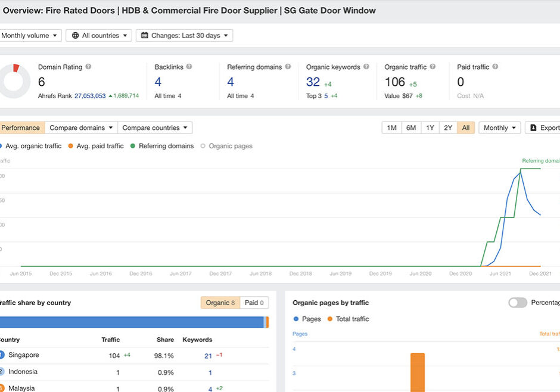Viewport: 560px width, 392px height.
Task: Open the Monthly volume dropdown
Action: [x=29, y=36]
